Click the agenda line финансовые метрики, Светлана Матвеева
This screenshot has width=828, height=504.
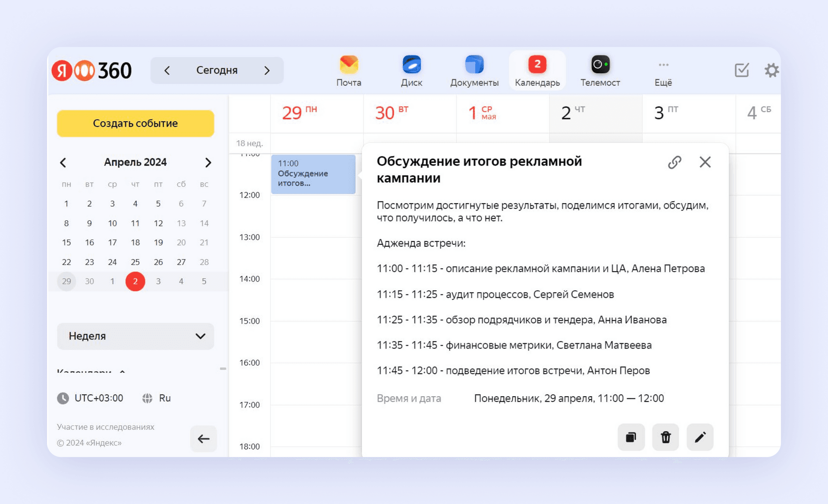[514, 345]
